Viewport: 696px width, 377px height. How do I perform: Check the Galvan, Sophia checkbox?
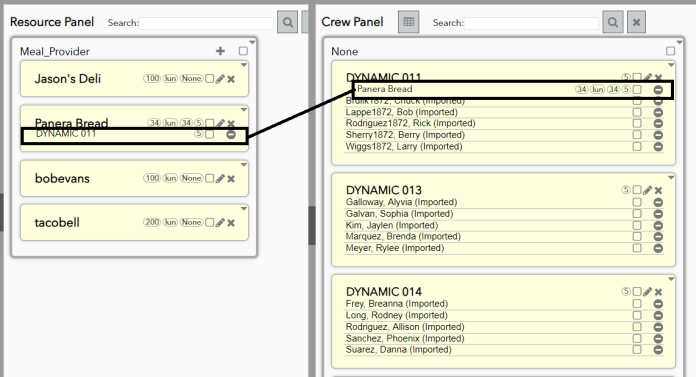pyautogui.click(x=637, y=214)
